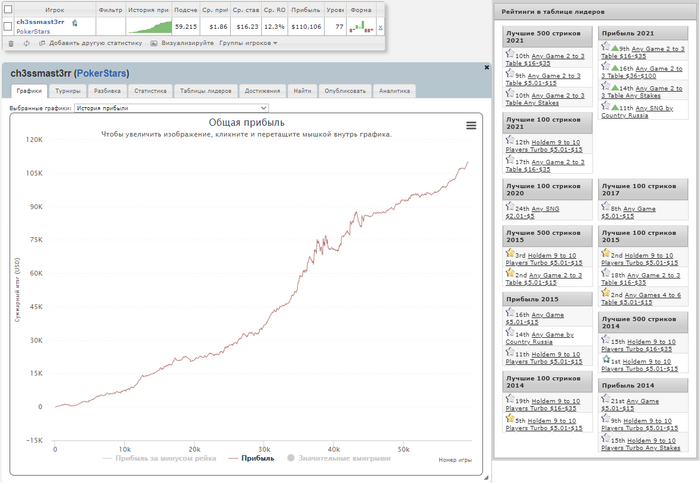Open '15th Holdem Players Turbo Any Stakes' link
Viewport: 700px width, 484px height.
click(x=641, y=444)
